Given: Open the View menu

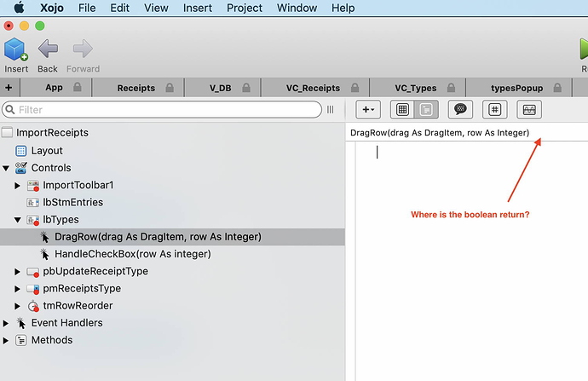Looking at the screenshot, I should pyautogui.click(x=156, y=8).
